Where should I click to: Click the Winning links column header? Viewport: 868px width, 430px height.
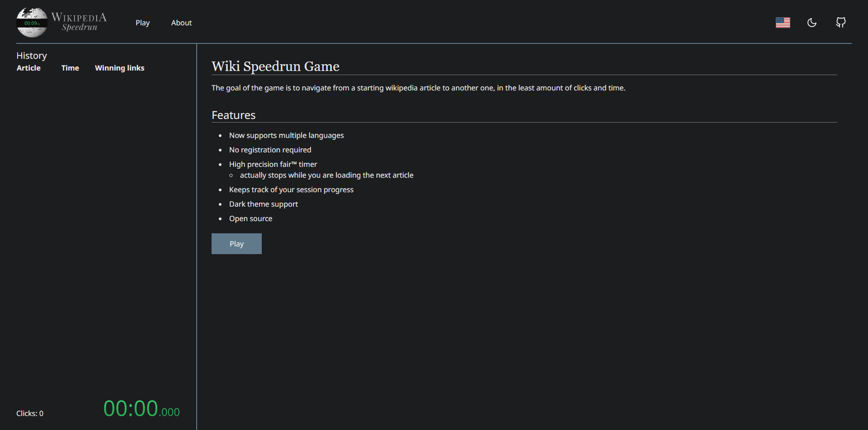119,68
